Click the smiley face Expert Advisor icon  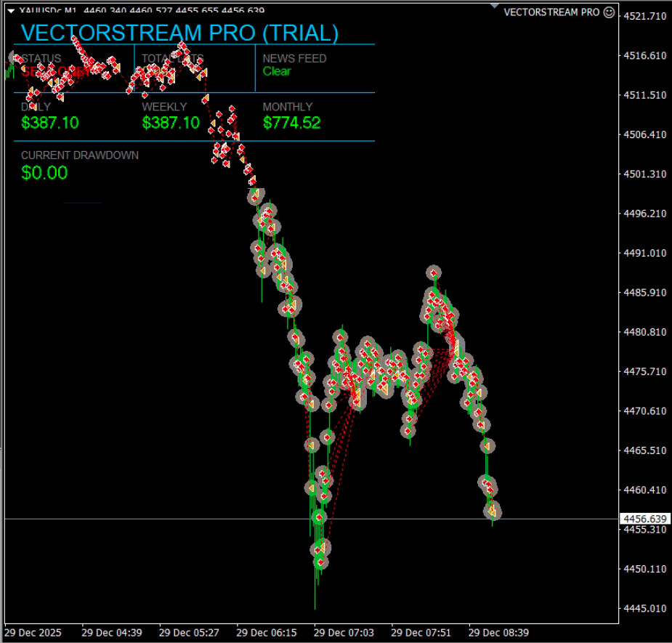pos(609,12)
